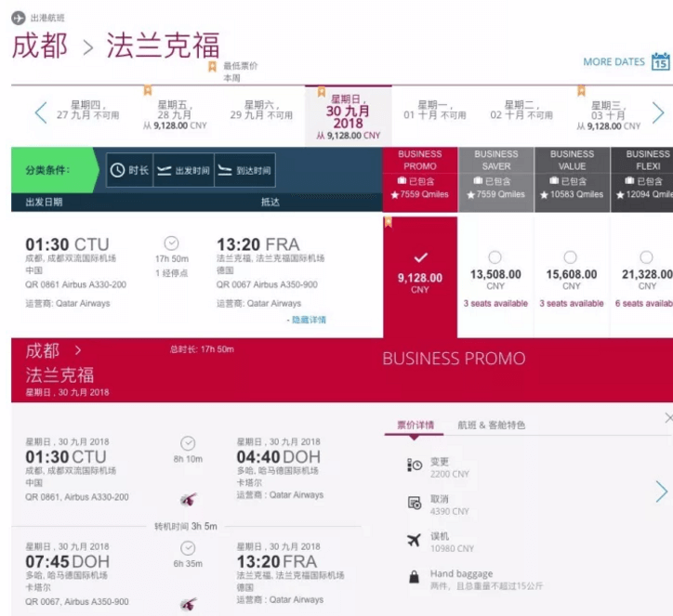Select Friday 28 September date tab
Screen dimensions: 673x616
click(175, 115)
